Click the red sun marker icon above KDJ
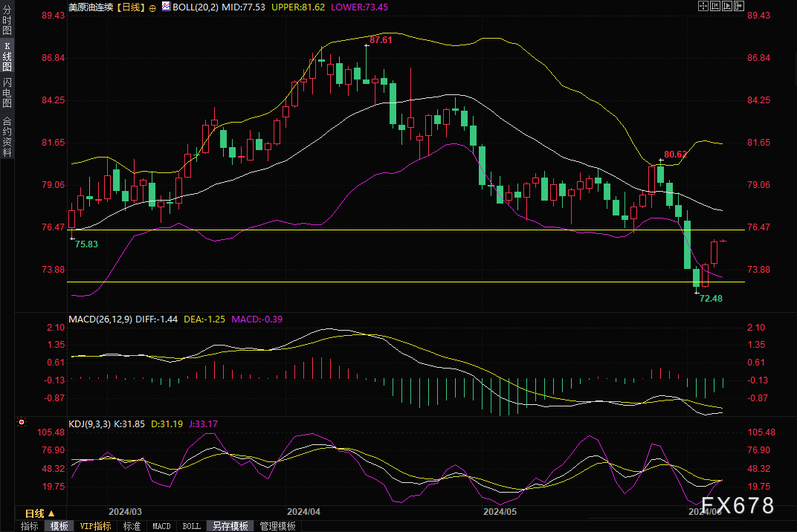The image size is (797, 532). coord(21,424)
